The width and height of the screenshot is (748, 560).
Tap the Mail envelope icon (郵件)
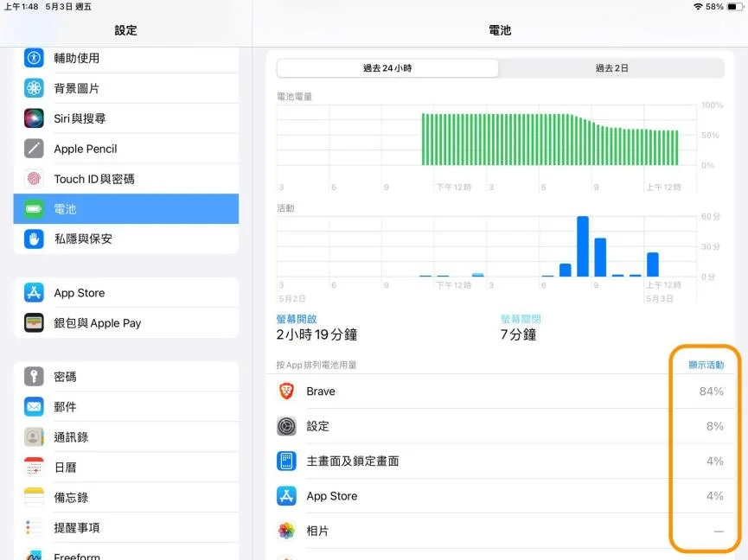34,406
